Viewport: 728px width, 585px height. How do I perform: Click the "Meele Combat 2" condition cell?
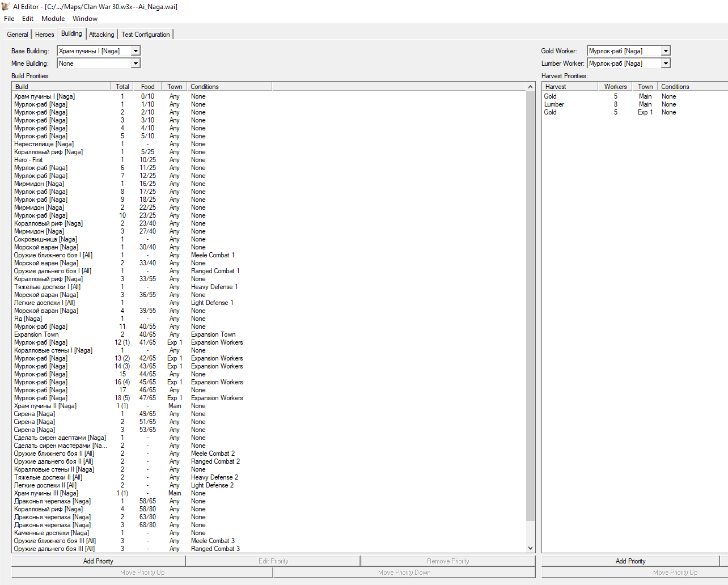(x=213, y=453)
